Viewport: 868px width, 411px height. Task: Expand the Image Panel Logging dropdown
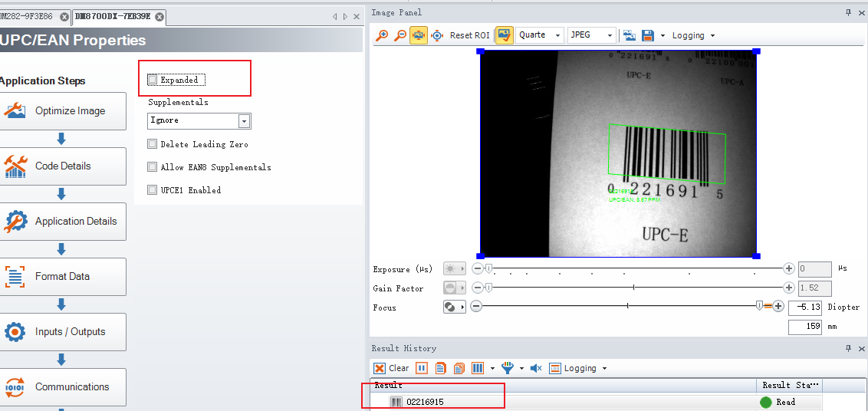(693, 35)
